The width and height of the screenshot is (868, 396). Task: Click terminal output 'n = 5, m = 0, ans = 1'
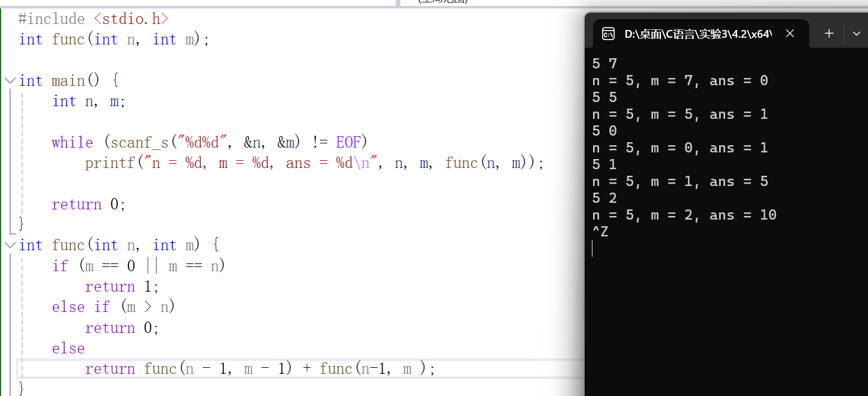coord(680,148)
